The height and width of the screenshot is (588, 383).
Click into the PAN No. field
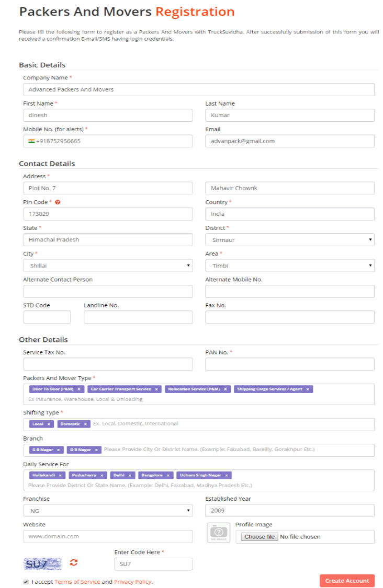289,364
